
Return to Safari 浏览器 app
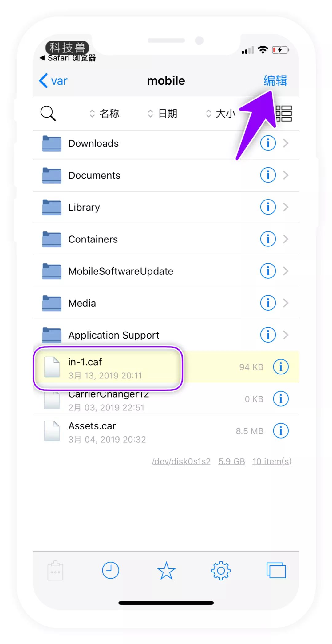pyautogui.click(x=68, y=58)
